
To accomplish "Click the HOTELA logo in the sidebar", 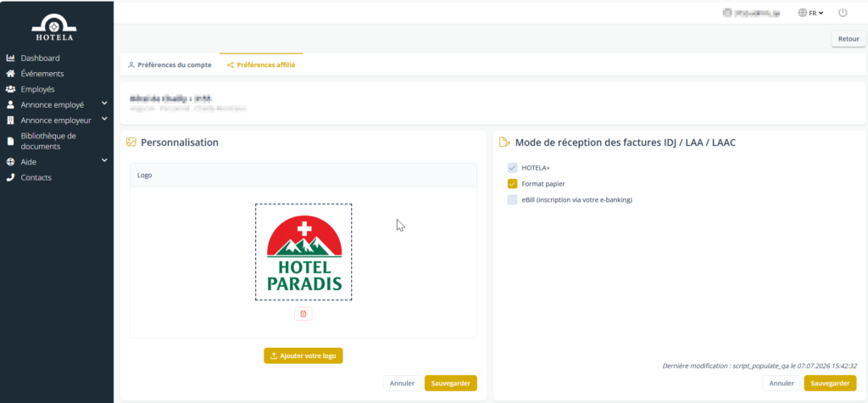I will pyautogui.click(x=53, y=28).
